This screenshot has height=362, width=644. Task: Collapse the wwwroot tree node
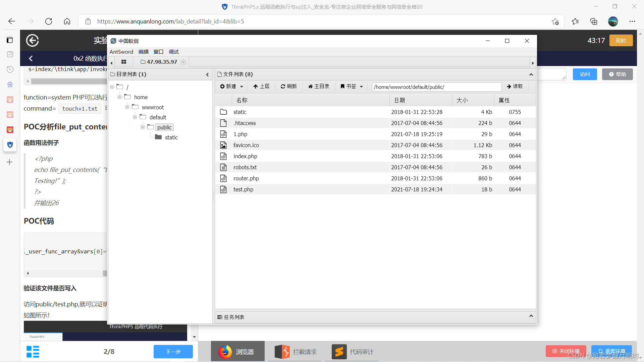pos(127,107)
